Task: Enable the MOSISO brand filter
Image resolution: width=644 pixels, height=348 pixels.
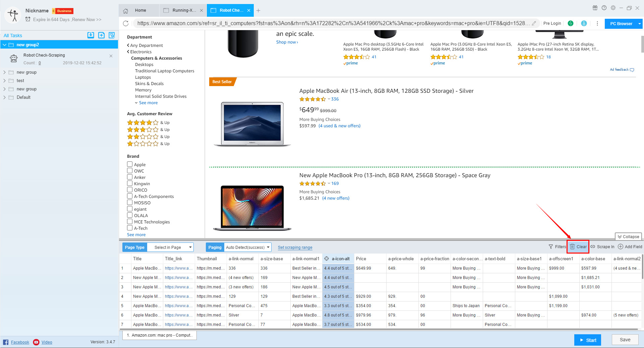Action: pyautogui.click(x=130, y=202)
